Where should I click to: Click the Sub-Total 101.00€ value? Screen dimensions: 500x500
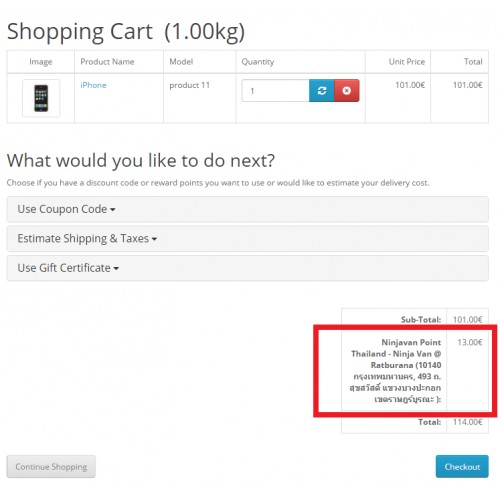[467, 320]
